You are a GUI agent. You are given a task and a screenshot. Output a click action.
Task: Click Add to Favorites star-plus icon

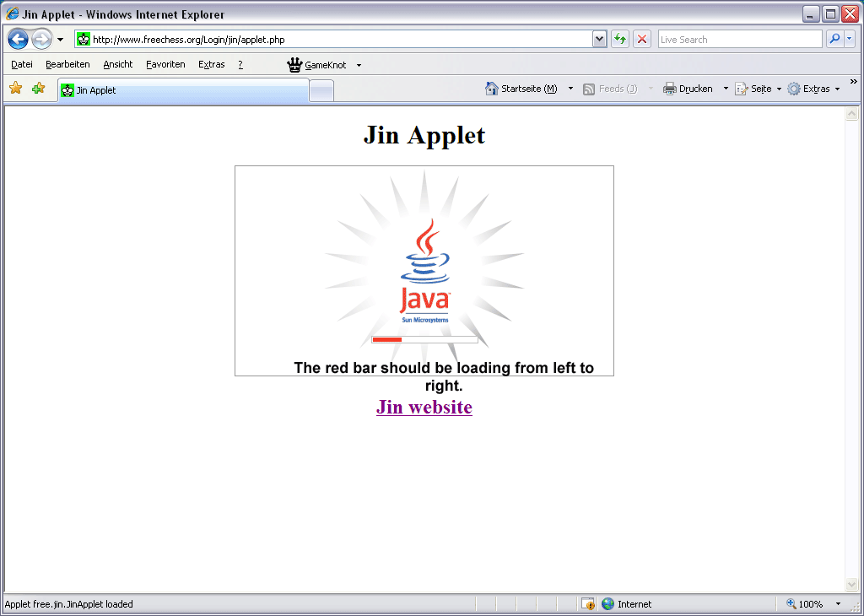coord(38,88)
